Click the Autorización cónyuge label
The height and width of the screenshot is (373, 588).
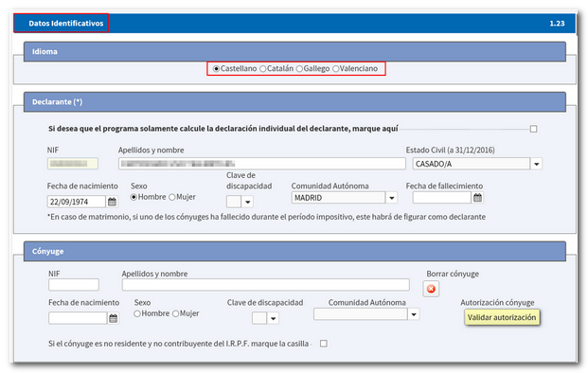click(x=497, y=303)
